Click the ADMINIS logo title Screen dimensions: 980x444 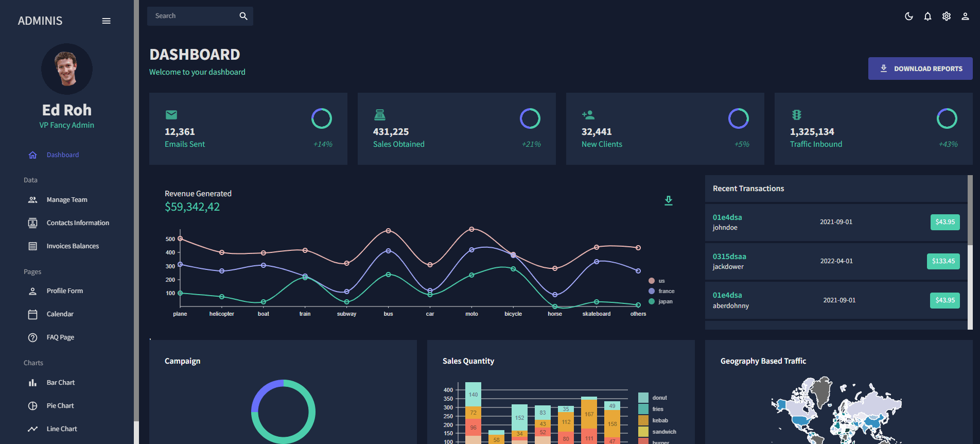click(x=40, y=21)
